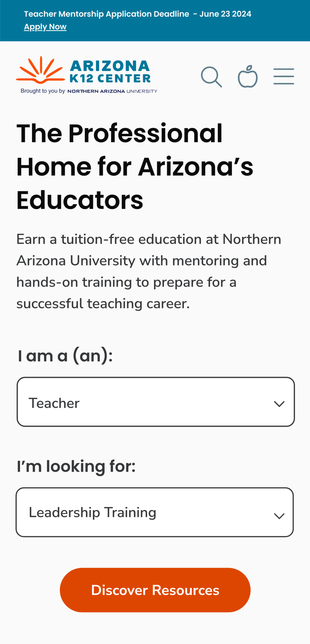Click the tuition-free education paragraph
The height and width of the screenshot is (644, 310).
[149, 271]
